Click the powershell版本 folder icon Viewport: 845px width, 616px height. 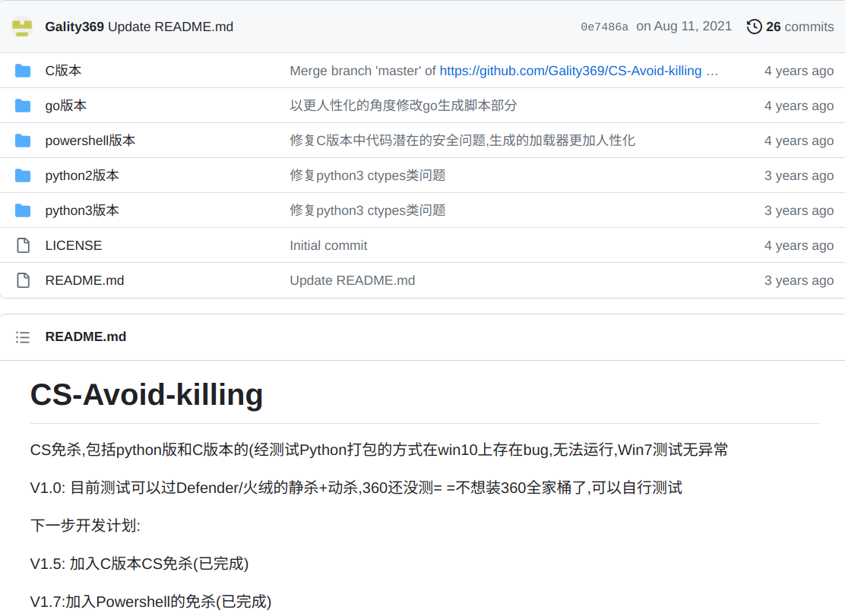(23, 141)
